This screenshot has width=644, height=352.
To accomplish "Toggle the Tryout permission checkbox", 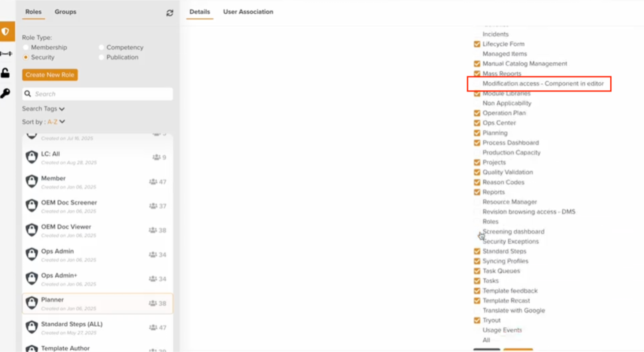I will pyautogui.click(x=477, y=320).
